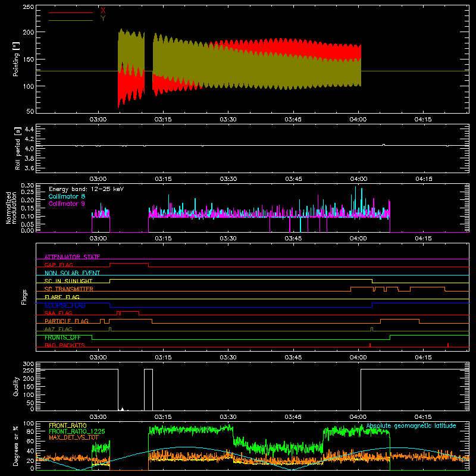Click the BAD_PACKETS label
The width and height of the screenshot is (476, 476).
(65, 345)
